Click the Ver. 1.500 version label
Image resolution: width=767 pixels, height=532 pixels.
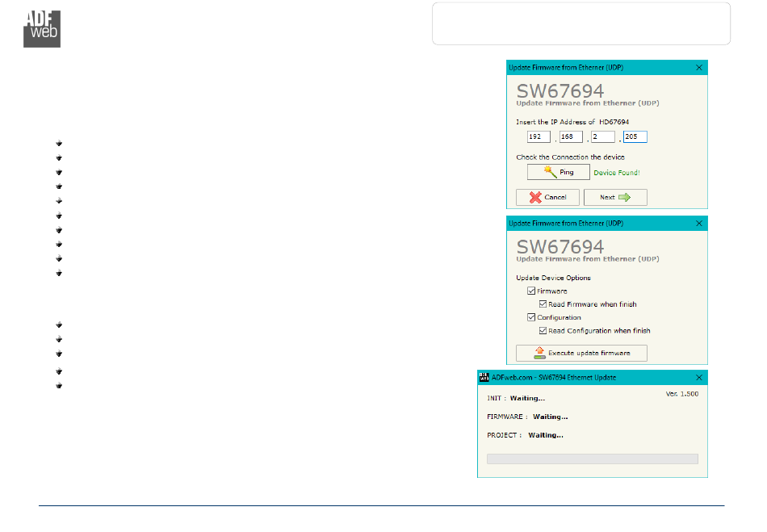pyautogui.click(x=682, y=394)
